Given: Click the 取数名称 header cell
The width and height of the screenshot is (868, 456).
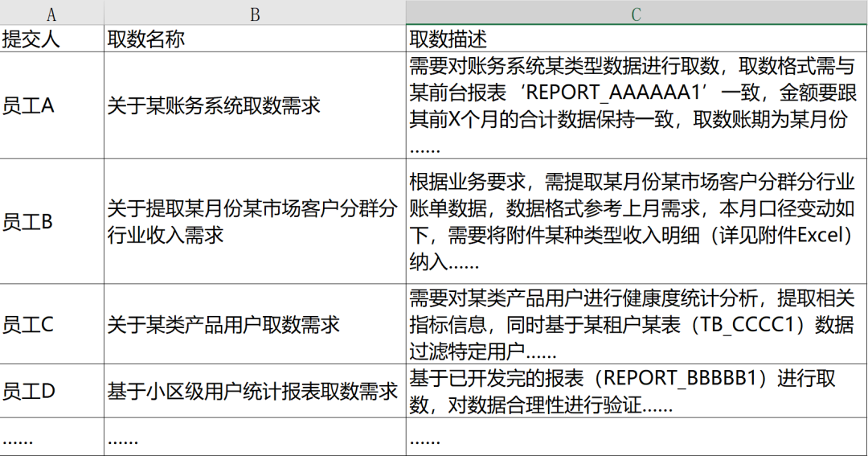Looking at the screenshot, I should [x=255, y=39].
